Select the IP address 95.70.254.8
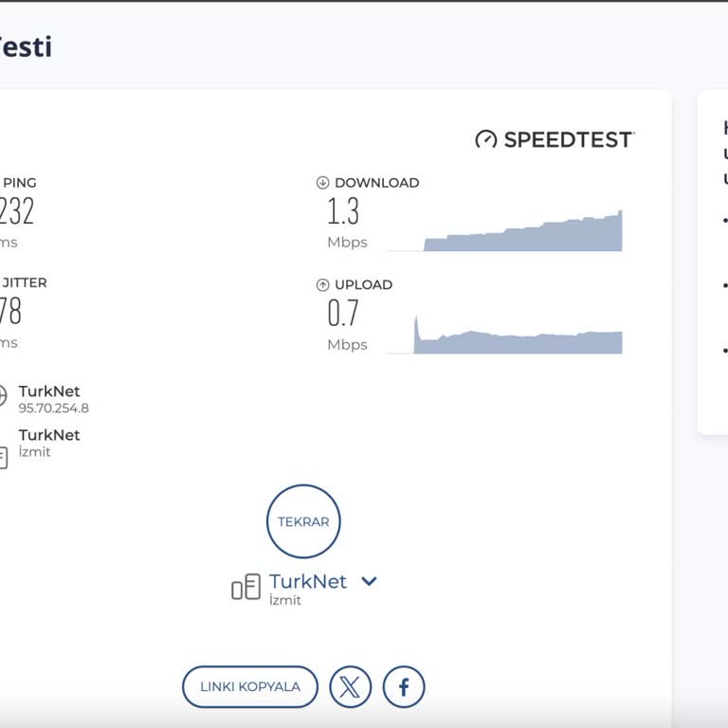This screenshot has height=728, width=728. [x=53, y=409]
